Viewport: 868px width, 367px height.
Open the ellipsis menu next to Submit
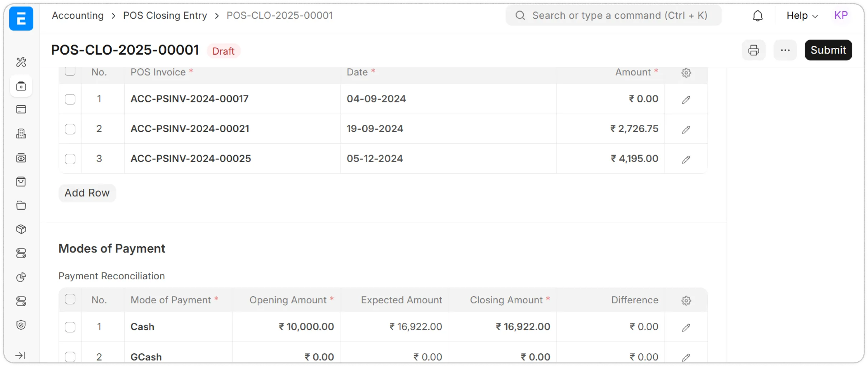point(785,50)
